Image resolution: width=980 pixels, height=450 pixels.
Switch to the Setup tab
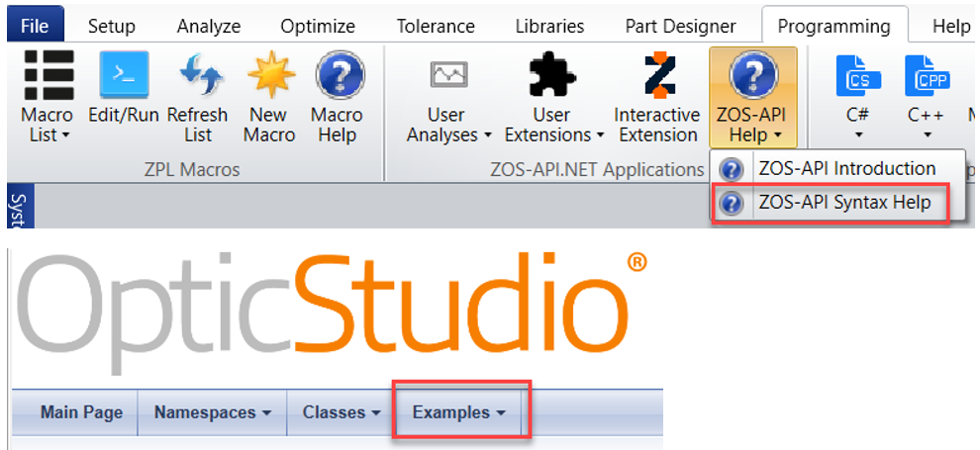click(111, 27)
